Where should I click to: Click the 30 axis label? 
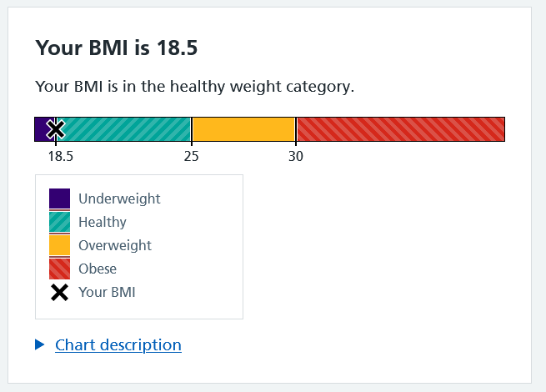coord(296,156)
